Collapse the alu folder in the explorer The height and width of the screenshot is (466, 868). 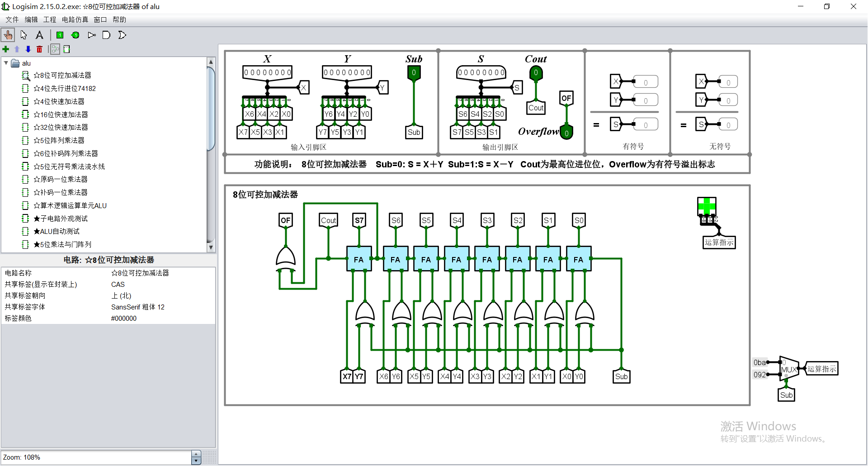click(x=5, y=63)
